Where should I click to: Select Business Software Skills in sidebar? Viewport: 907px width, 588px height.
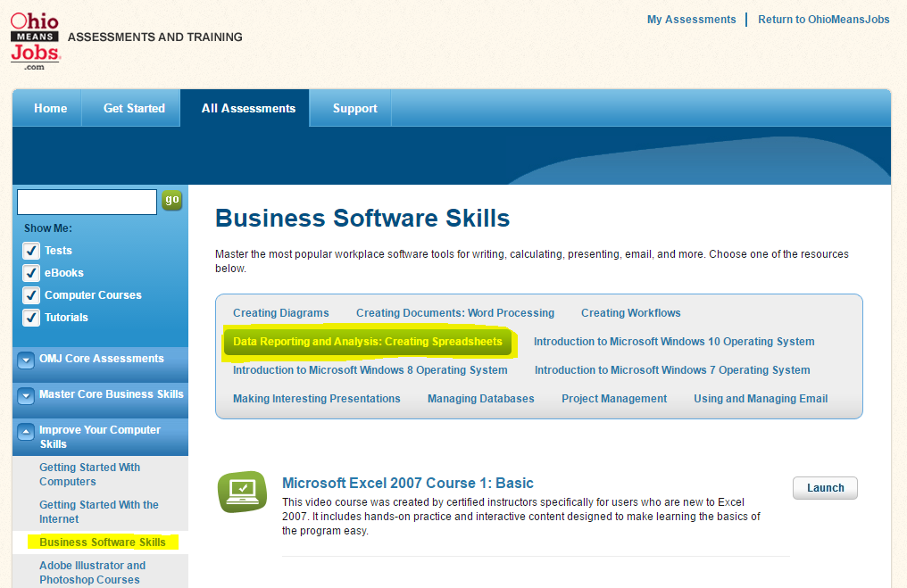click(103, 542)
